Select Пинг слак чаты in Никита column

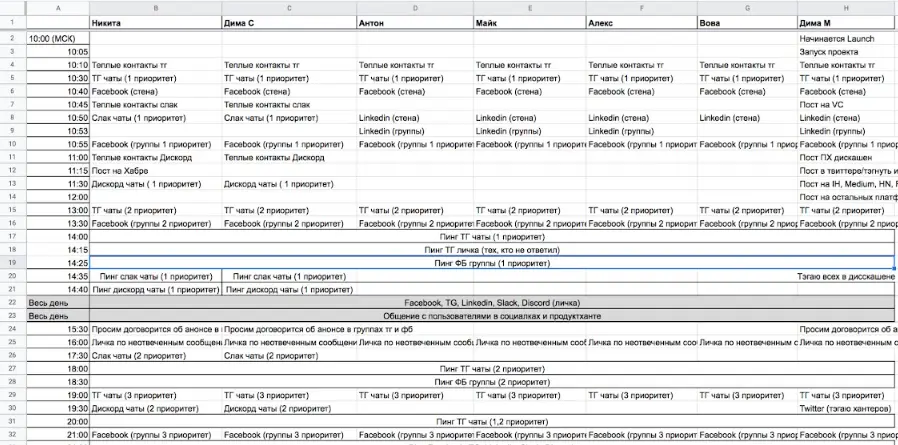coord(156,276)
